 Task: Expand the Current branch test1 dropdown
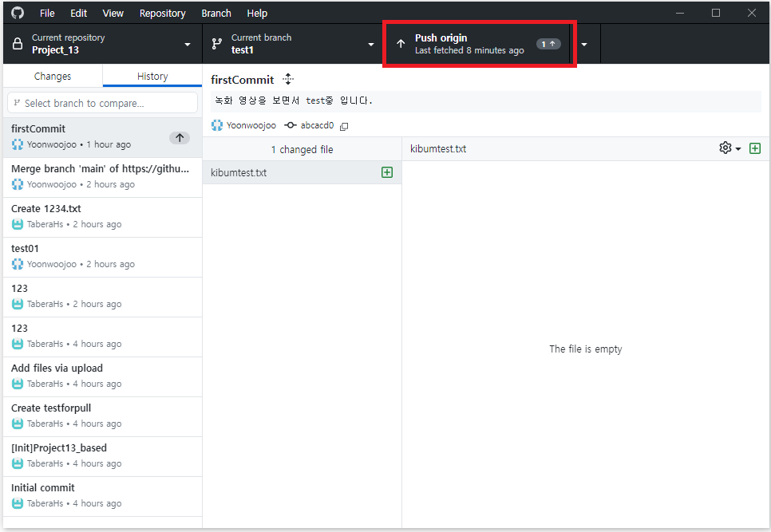(x=293, y=44)
